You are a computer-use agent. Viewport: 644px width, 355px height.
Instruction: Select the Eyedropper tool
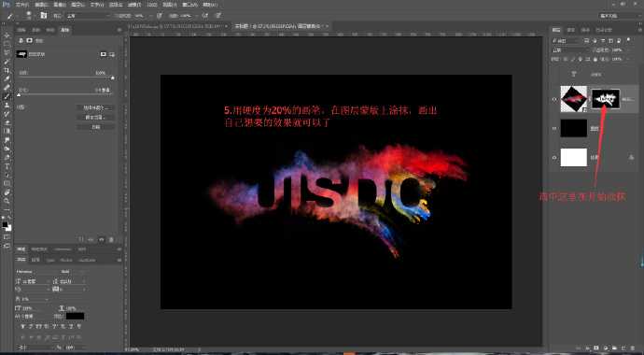click(x=7, y=78)
